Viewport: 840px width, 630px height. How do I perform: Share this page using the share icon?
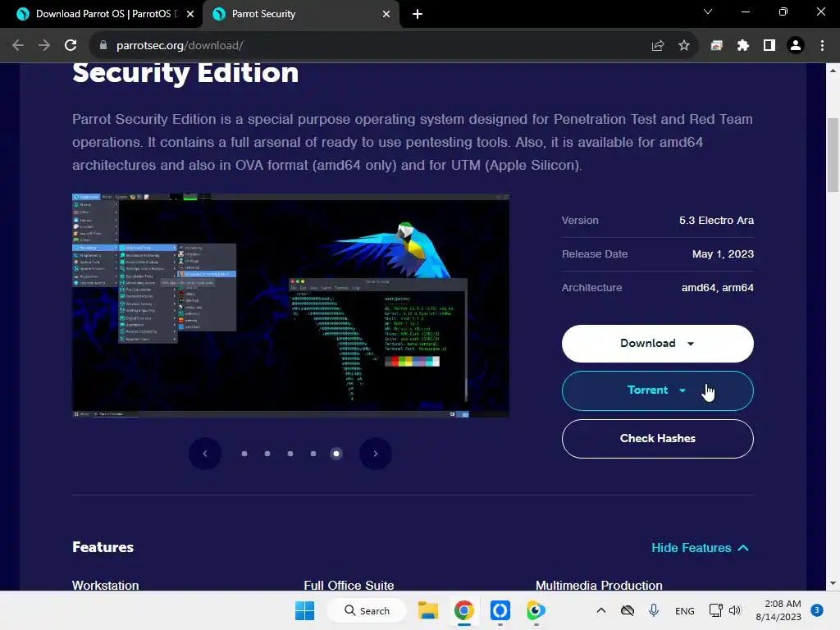tap(657, 46)
